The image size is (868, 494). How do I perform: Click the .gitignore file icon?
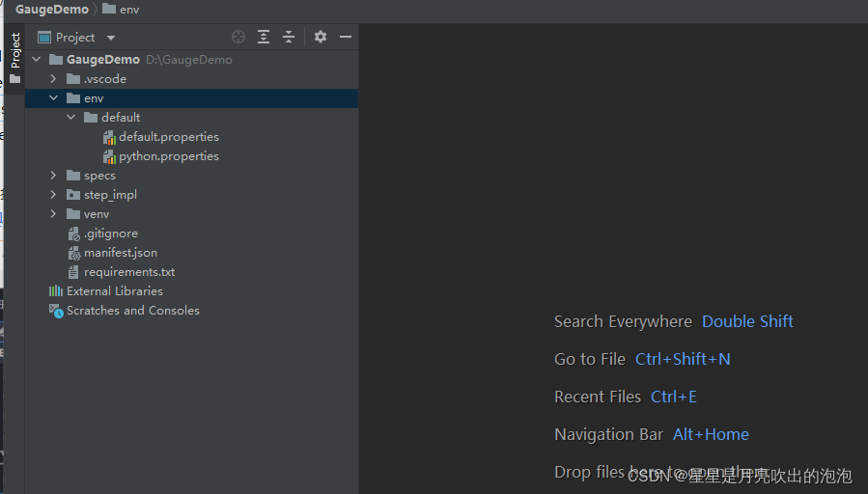[x=73, y=234]
